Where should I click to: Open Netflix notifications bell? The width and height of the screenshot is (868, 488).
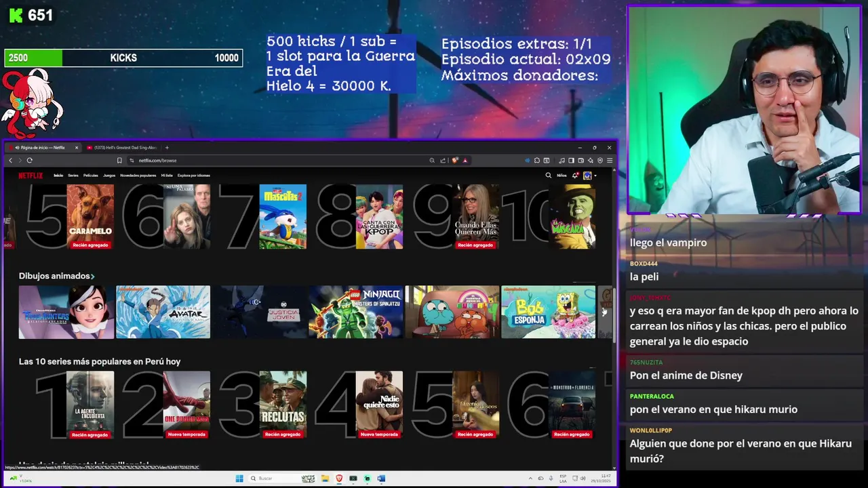(x=575, y=176)
